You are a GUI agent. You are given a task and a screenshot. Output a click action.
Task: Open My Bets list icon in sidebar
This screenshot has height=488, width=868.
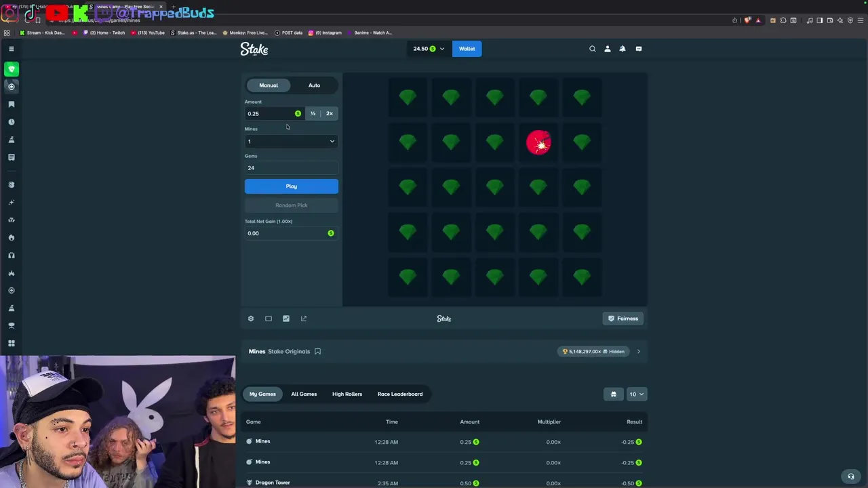(x=12, y=157)
